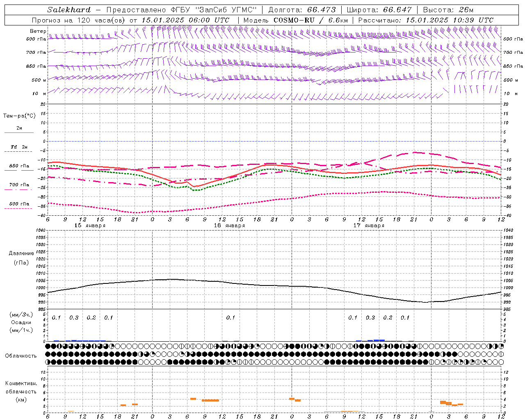Click the '500 гПа' temperature legend entry
Screen dimensions: 525x420
coord(19,204)
